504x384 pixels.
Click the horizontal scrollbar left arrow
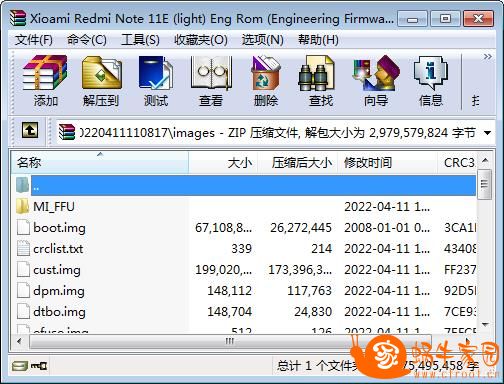(19, 341)
